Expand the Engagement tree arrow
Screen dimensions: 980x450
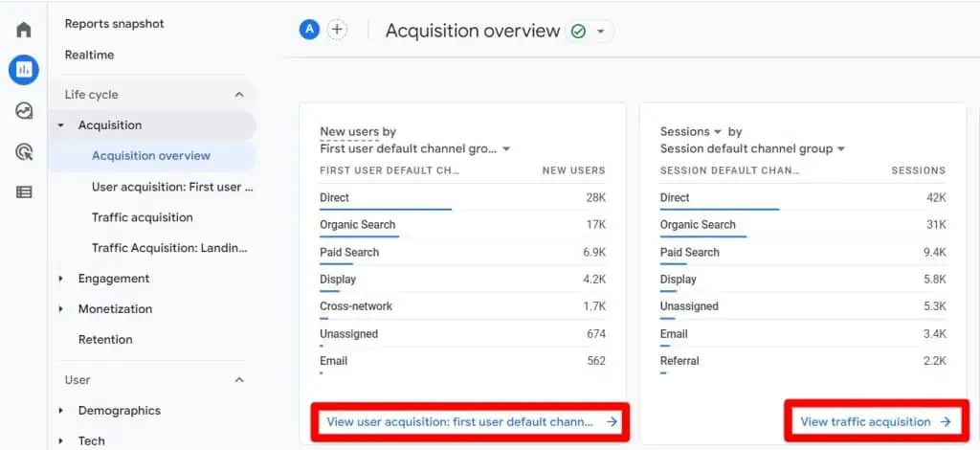point(60,278)
